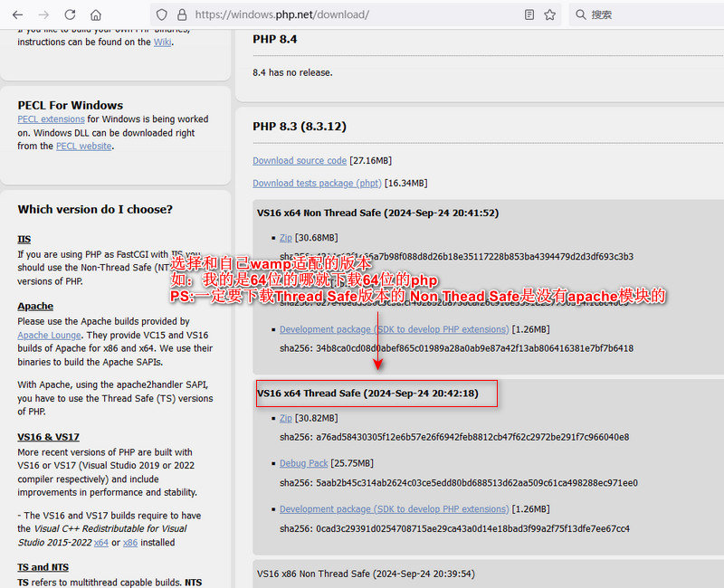724x588 pixels.
Task: Bookmark this page with the star icon
Action: coord(549,14)
